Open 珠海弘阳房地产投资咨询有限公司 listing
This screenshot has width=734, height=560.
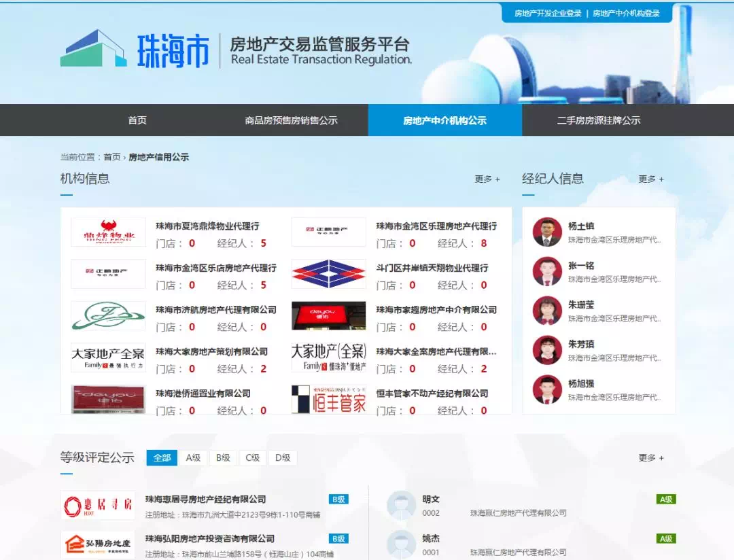(x=210, y=538)
